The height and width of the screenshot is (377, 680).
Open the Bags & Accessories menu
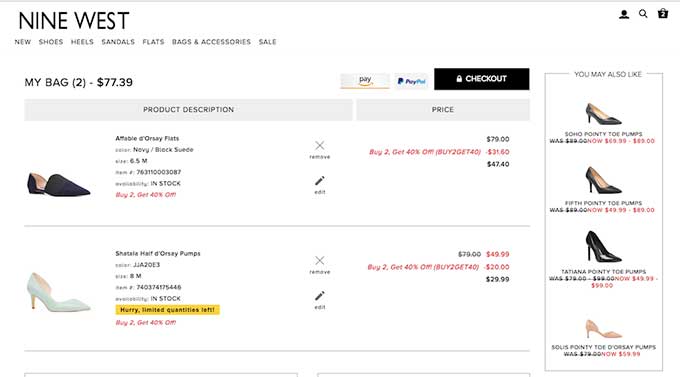[211, 42]
